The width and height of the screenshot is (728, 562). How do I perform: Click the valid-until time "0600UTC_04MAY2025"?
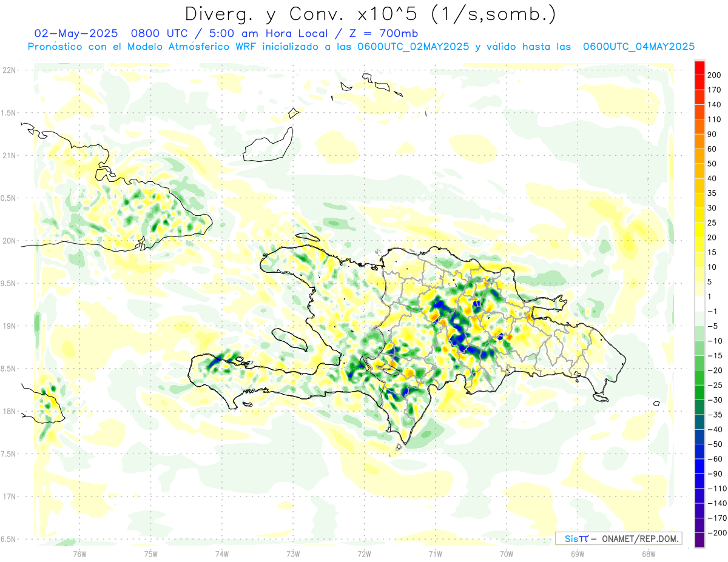pyautogui.click(x=638, y=47)
